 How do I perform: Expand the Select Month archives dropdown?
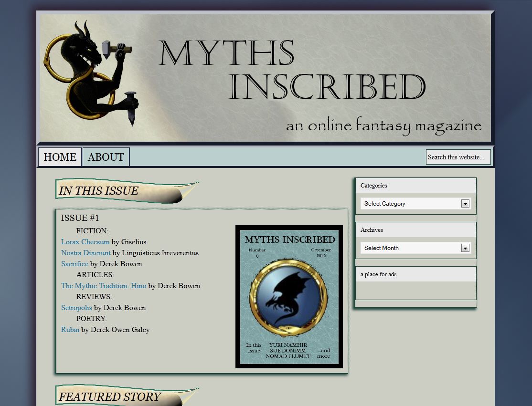(411, 248)
